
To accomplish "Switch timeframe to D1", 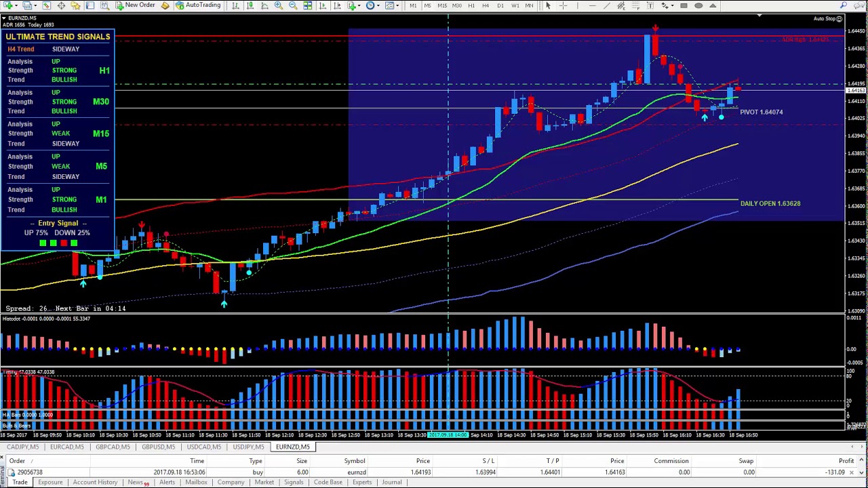I will (x=500, y=5).
